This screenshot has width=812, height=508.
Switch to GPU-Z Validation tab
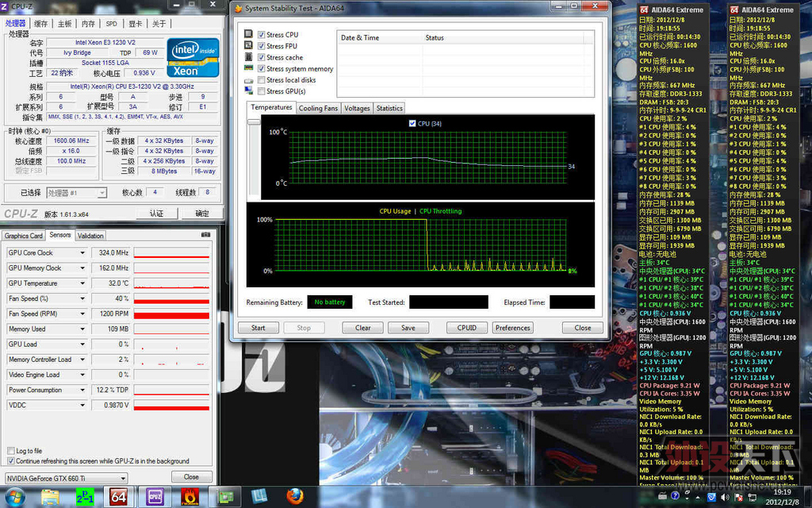(90, 236)
